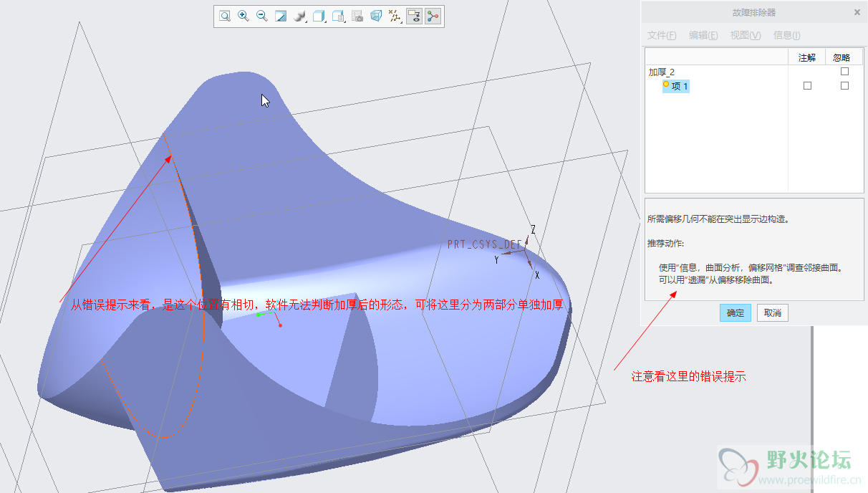Viewport: 868px width, 493px height.
Task: Check the 忽略 box for 项 1
Action: pos(844,86)
